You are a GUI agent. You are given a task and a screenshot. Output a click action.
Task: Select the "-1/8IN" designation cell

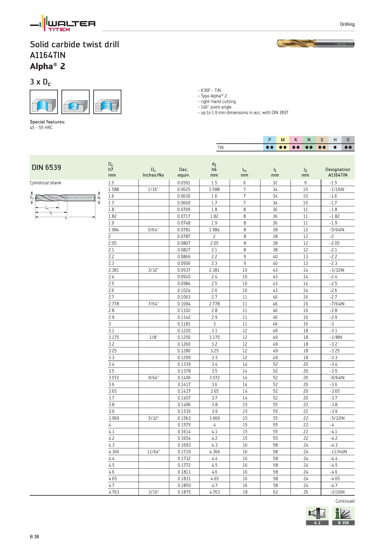tap(336, 337)
